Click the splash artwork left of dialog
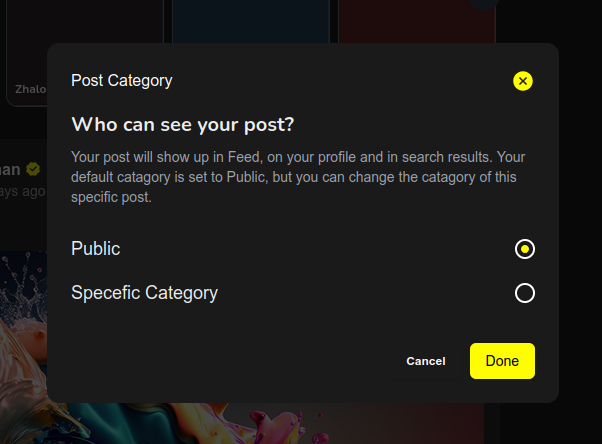Image resolution: width=602 pixels, height=444 pixels. [x=23, y=326]
